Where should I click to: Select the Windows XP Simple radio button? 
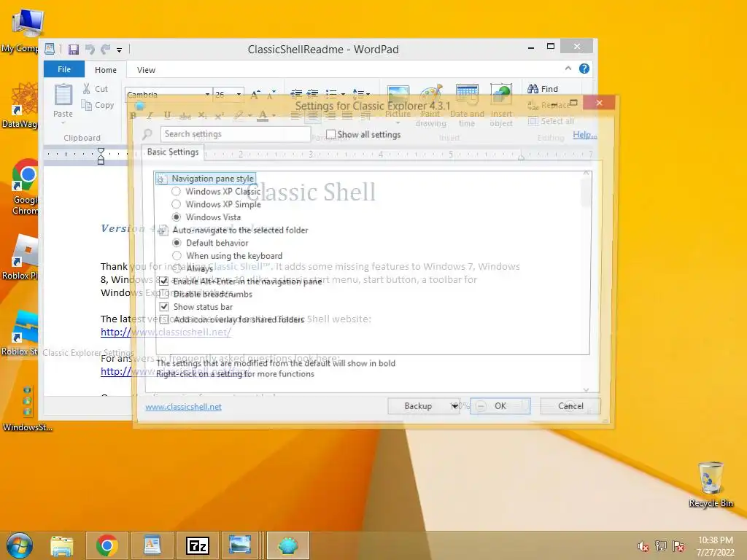(x=177, y=204)
